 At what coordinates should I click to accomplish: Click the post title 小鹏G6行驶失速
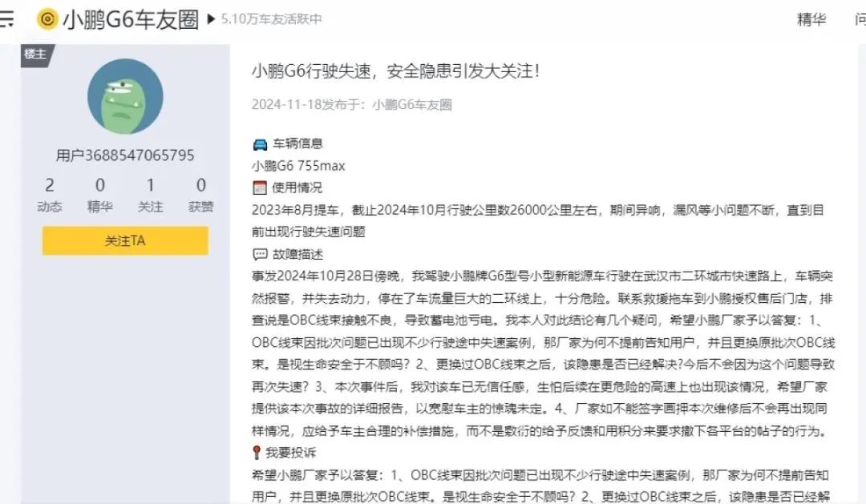click(x=395, y=71)
